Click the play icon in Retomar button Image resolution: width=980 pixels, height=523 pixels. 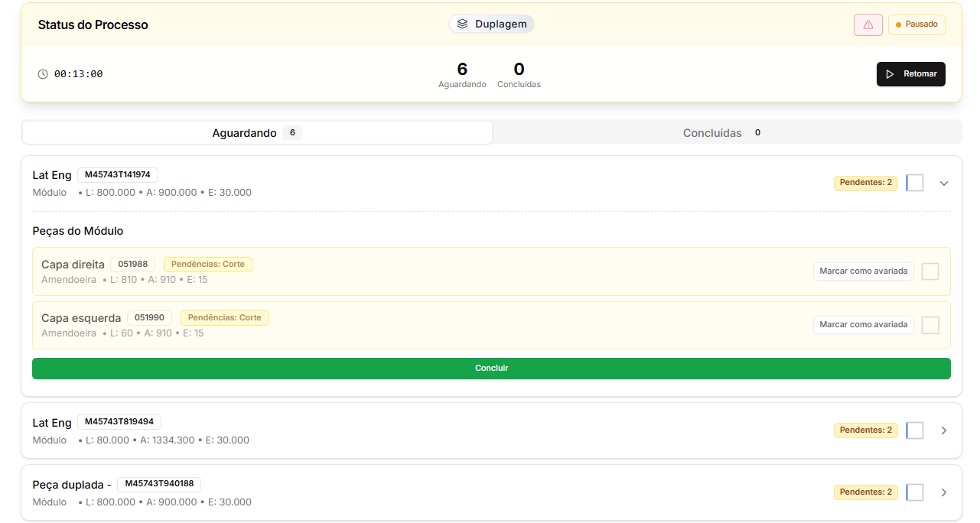(x=890, y=74)
